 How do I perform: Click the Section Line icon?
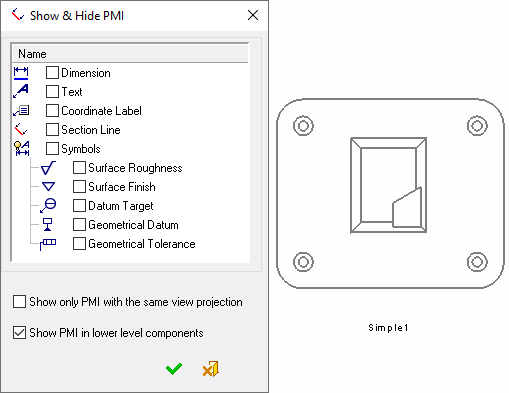(20, 129)
